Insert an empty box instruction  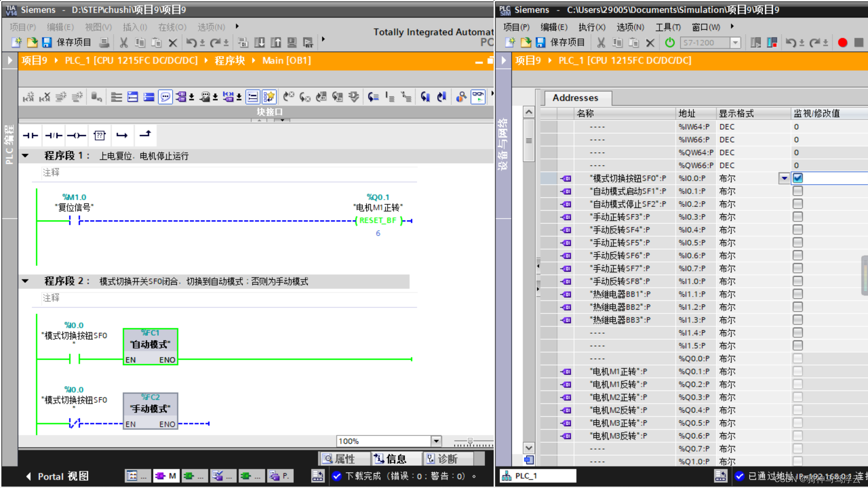[x=99, y=135]
